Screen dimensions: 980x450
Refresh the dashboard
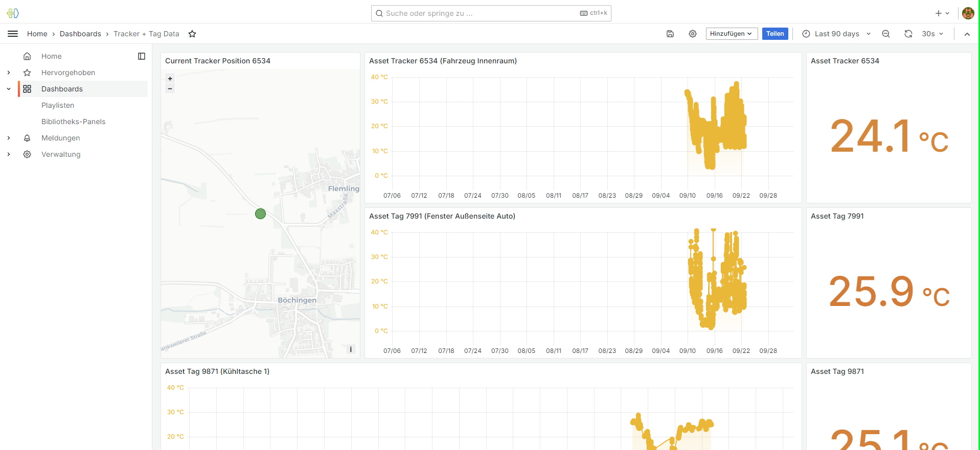(x=908, y=34)
